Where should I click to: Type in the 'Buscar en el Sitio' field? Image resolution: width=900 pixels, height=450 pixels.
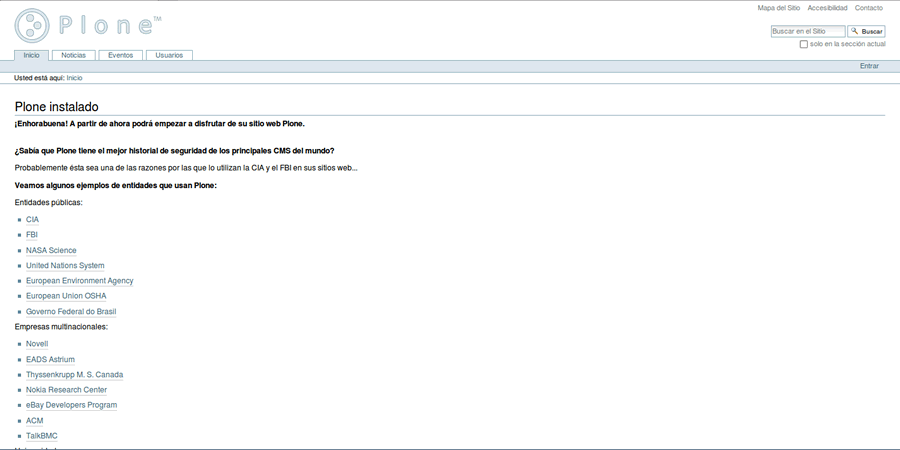pyautogui.click(x=807, y=32)
